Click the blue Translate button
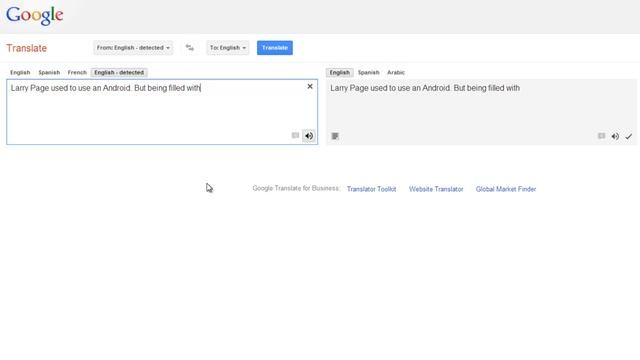The width and height of the screenshot is (640, 360). 275,48
